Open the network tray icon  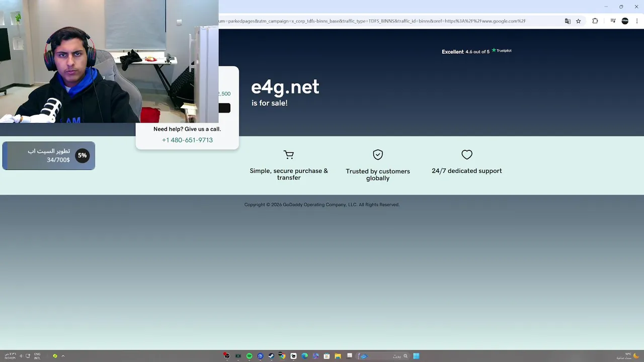pos(28,356)
